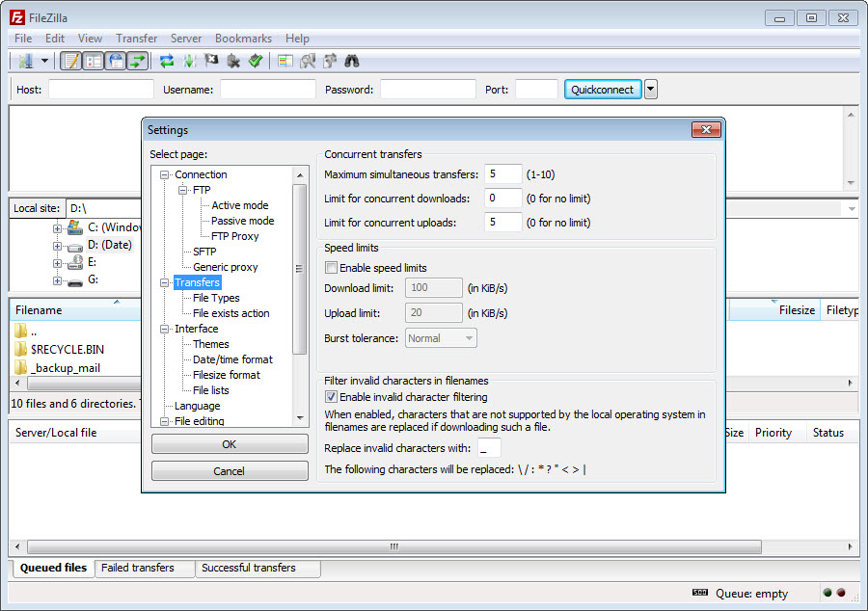The image size is (868, 611).
Task: Click the red activity indicator in status bar
Action: pyautogui.click(x=841, y=593)
